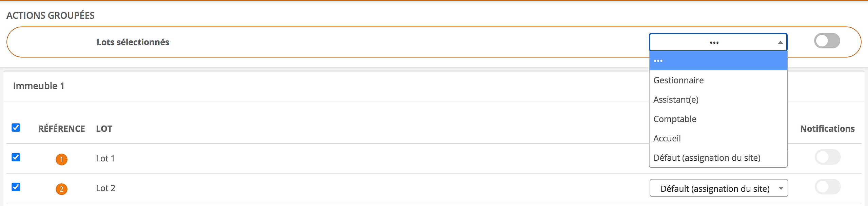Click the RÉFÉRENCE column header
This screenshot has height=206, width=868.
(x=61, y=129)
